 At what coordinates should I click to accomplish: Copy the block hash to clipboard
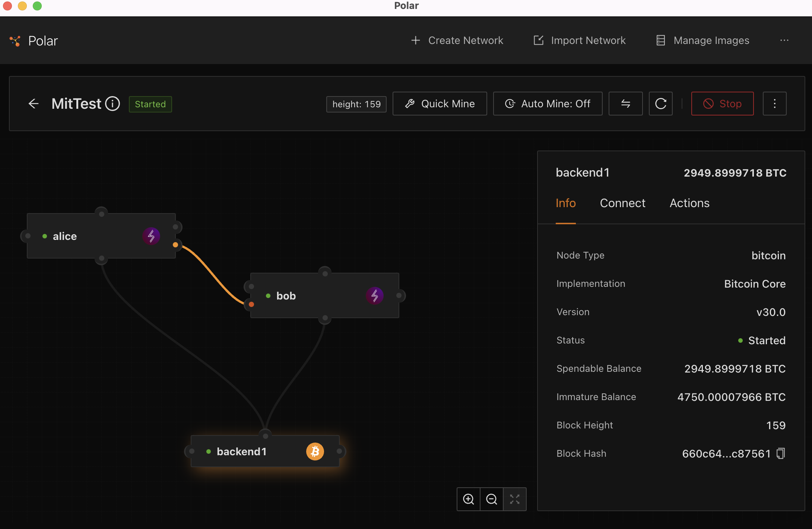tap(780, 453)
